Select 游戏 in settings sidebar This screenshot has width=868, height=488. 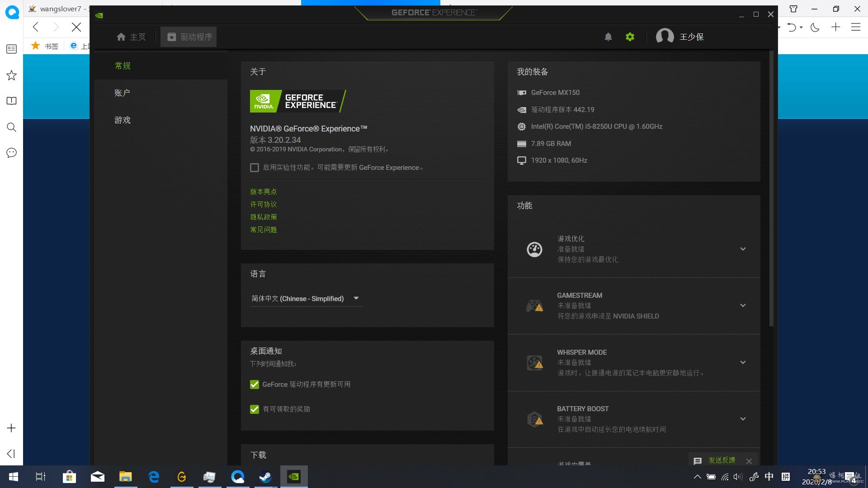(x=160, y=120)
